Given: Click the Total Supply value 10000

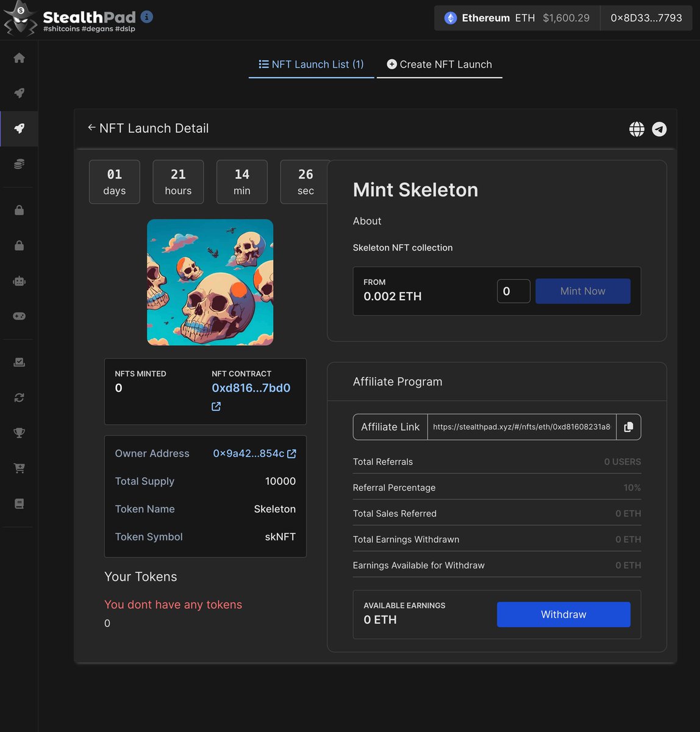Looking at the screenshot, I should (280, 481).
